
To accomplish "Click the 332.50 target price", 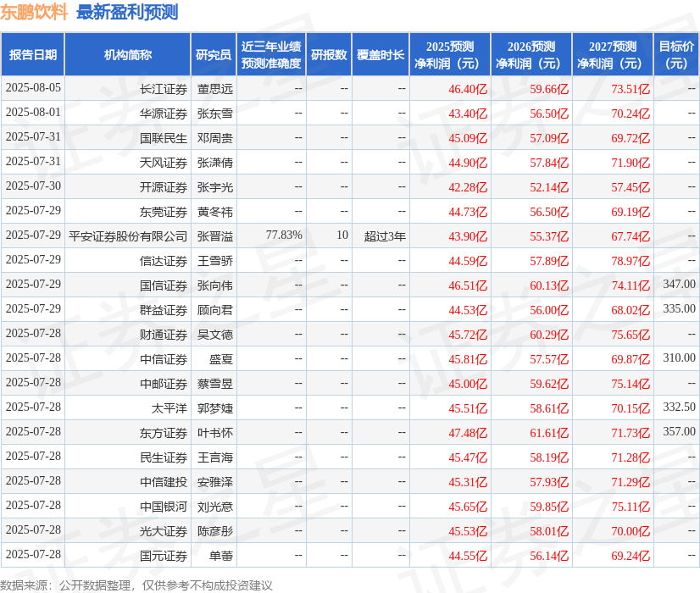I will 679,407.
